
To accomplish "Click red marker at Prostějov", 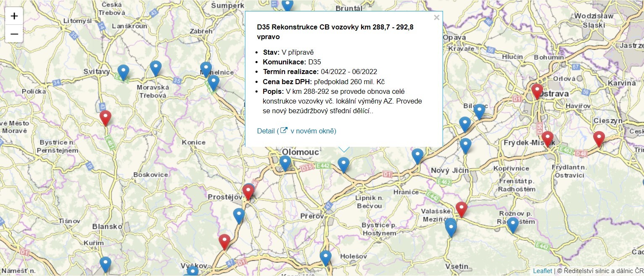I will (248, 192).
